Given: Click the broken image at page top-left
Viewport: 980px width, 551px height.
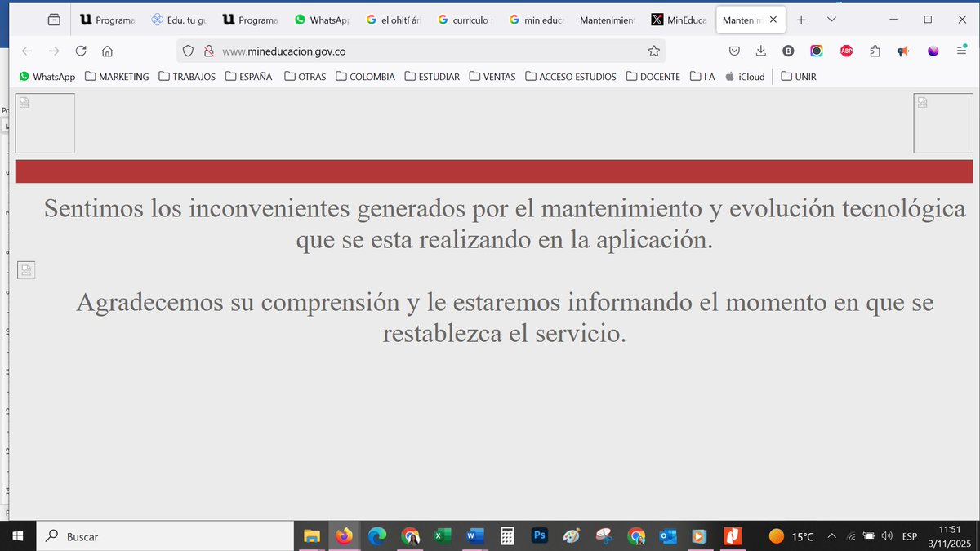Looking at the screenshot, I should pos(45,123).
